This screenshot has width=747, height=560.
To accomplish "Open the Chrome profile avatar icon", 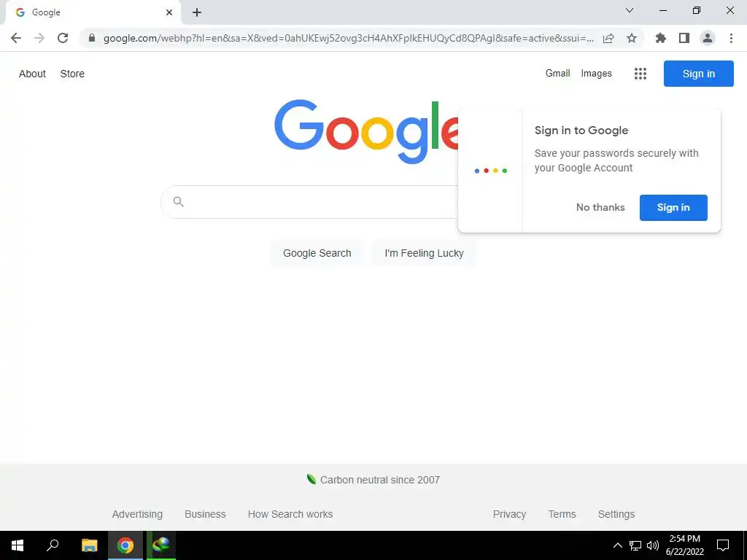I will coord(708,38).
